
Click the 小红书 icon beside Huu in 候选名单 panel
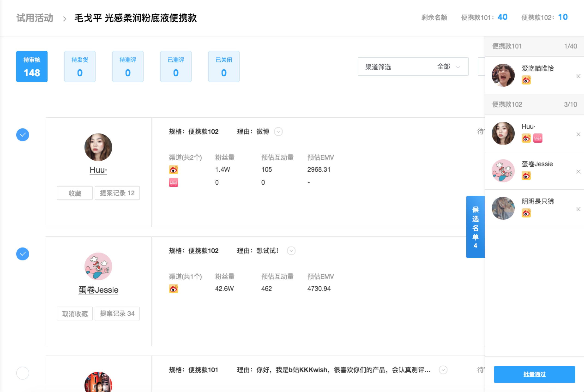(x=538, y=138)
